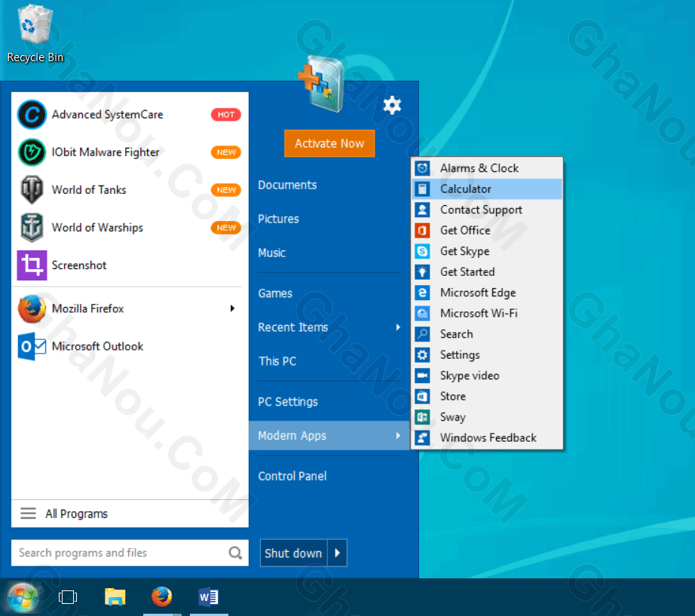Click the Calculator app icon
The image size is (695, 616).
422,189
